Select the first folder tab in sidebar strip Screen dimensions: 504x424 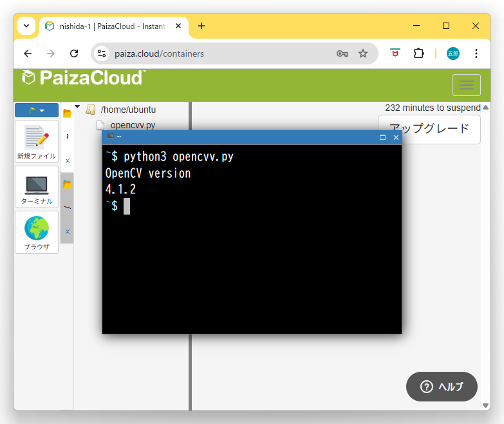[x=67, y=113]
